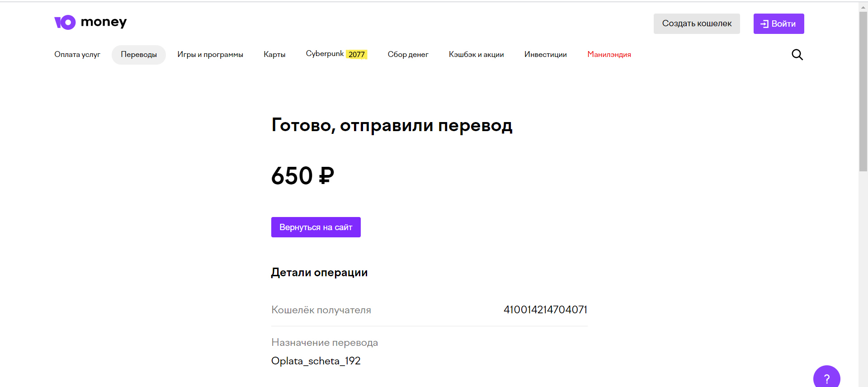Click Вернуться на сайт button

(316, 227)
